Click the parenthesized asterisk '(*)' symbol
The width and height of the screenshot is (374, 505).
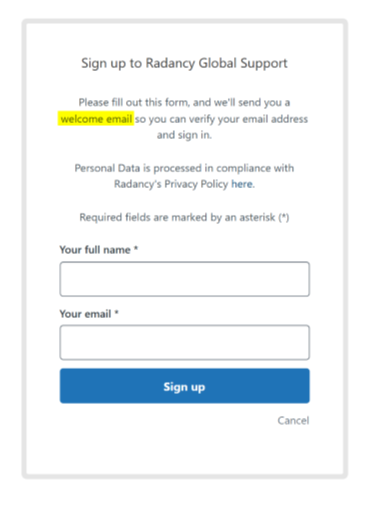tap(284, 217)
